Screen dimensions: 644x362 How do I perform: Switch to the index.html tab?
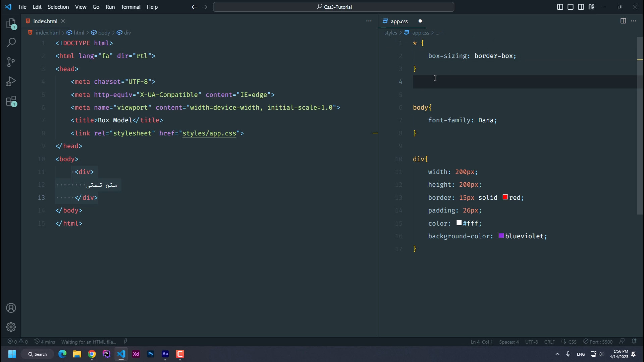(x=45, y=21)
